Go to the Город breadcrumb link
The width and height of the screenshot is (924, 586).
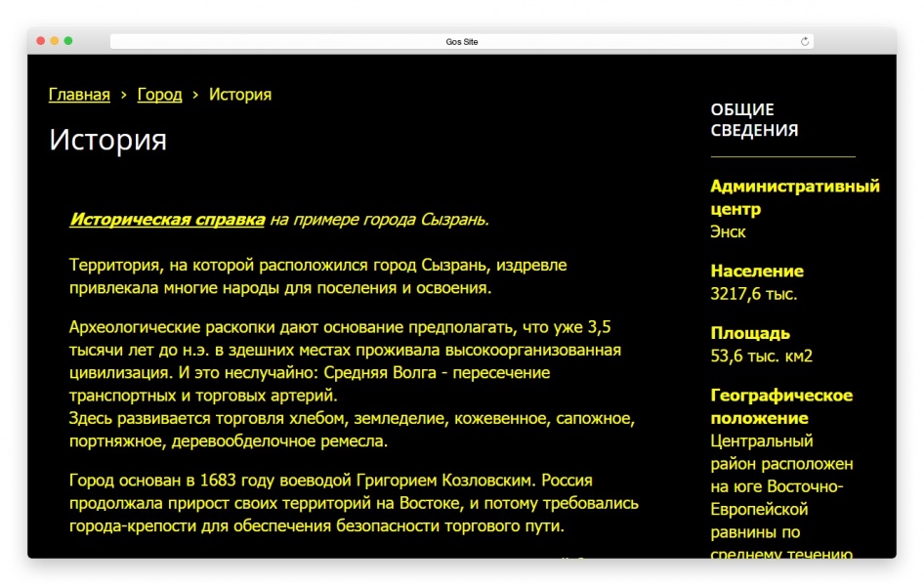tap(159, 95)
